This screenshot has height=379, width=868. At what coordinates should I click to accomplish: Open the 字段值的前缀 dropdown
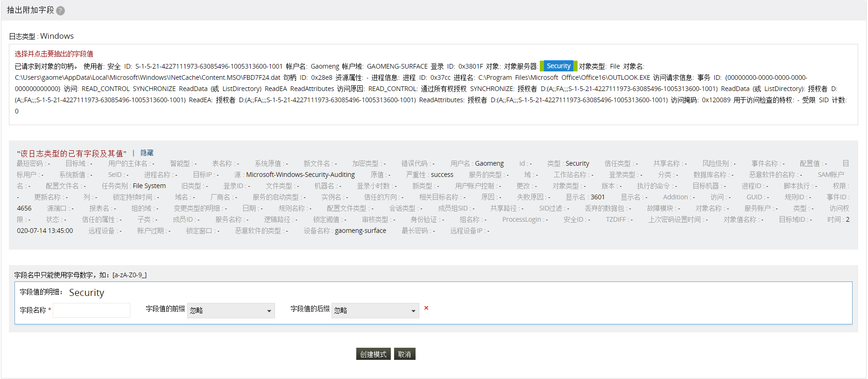[x=231, y=311]
